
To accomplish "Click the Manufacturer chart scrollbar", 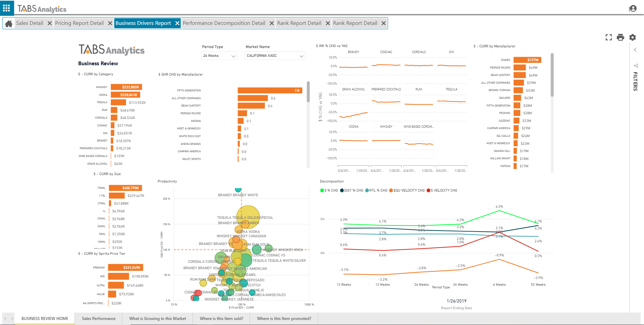I will [552, 75].
